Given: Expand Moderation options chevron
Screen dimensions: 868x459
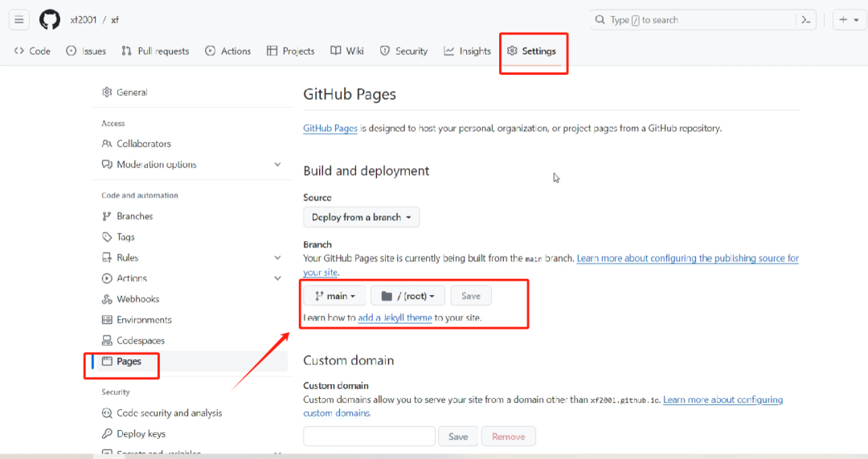Looking at the screenshot, I should click(278, 165).
